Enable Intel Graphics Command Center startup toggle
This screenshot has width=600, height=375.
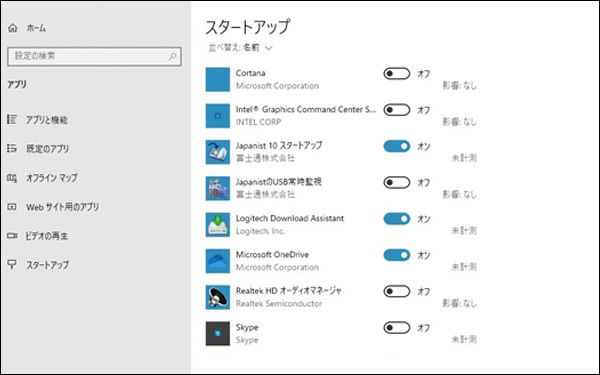click(397, 110)
